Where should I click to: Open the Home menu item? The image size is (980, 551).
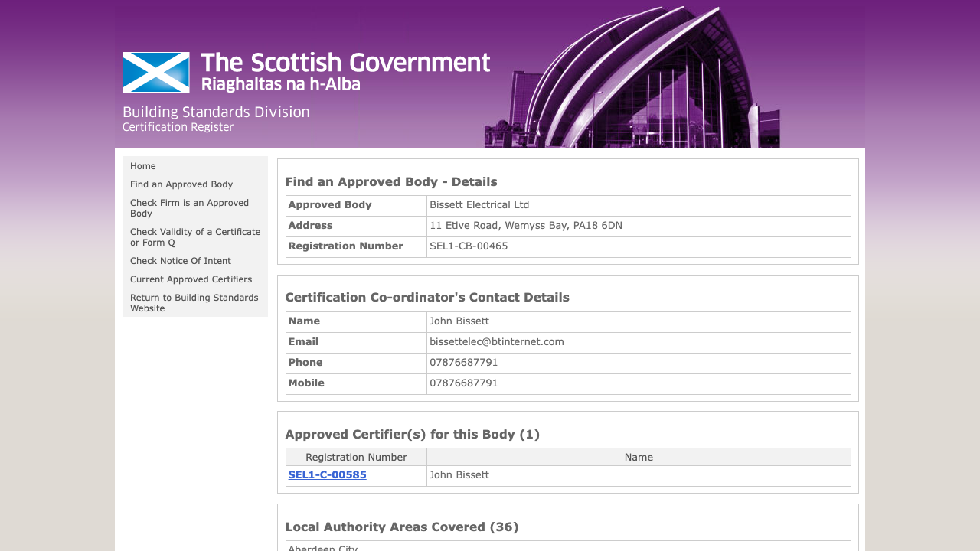click(x=143, y=166)
